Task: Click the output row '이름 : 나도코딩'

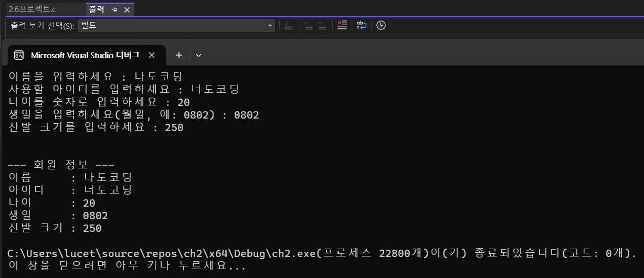Action: pyautogui.click(x=70, y=177)
